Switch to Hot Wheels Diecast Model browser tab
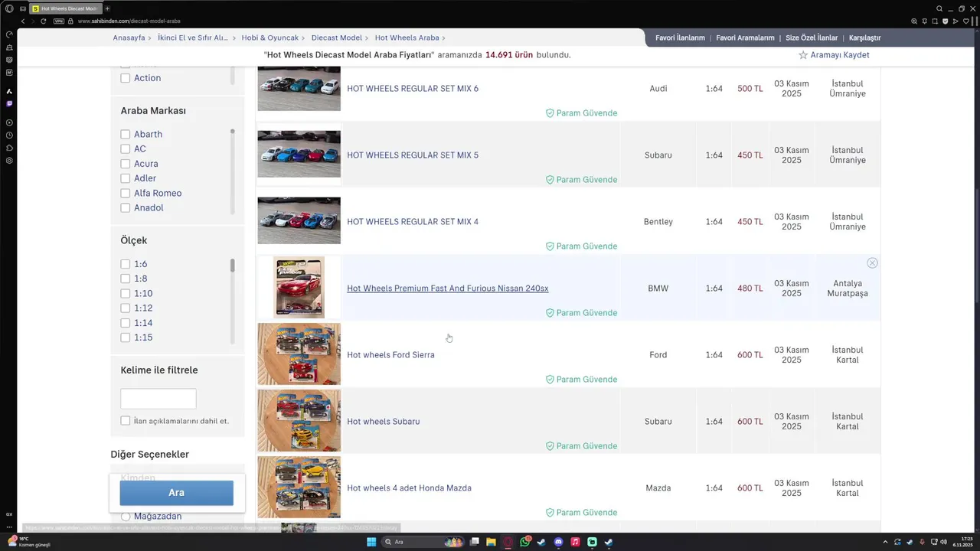The height and width of the screenshot is (551, 980). 66,8
